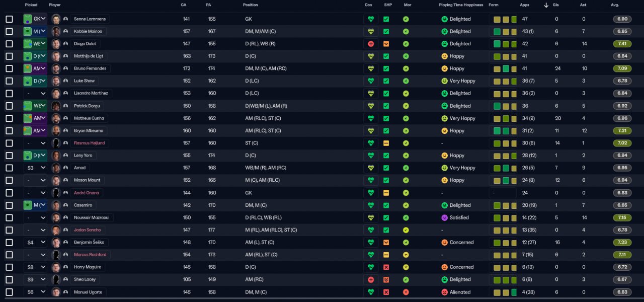Tick the checkbox for Harry Maguire
Viewport: 644px width, 302px height.
[x=9, y=267]
